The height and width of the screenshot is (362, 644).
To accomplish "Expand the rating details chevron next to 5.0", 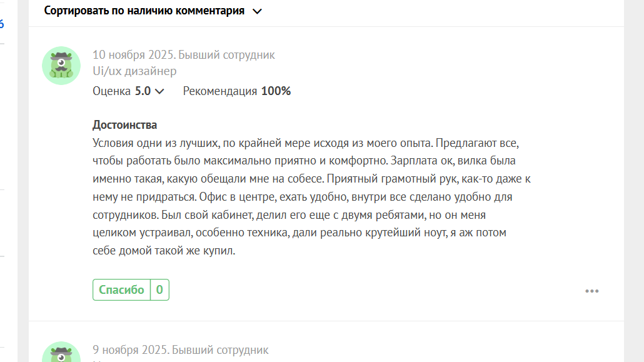I will point(159,91).
